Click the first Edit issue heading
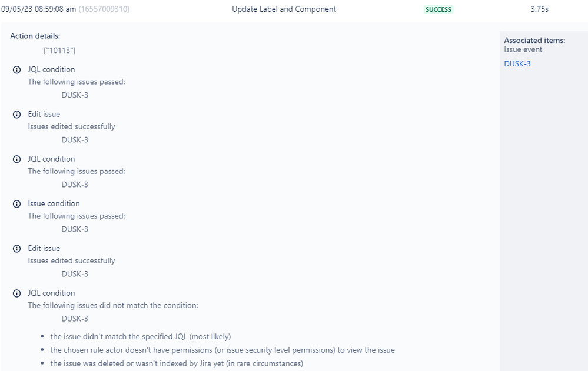588x371 pixels. click(44, 114)
